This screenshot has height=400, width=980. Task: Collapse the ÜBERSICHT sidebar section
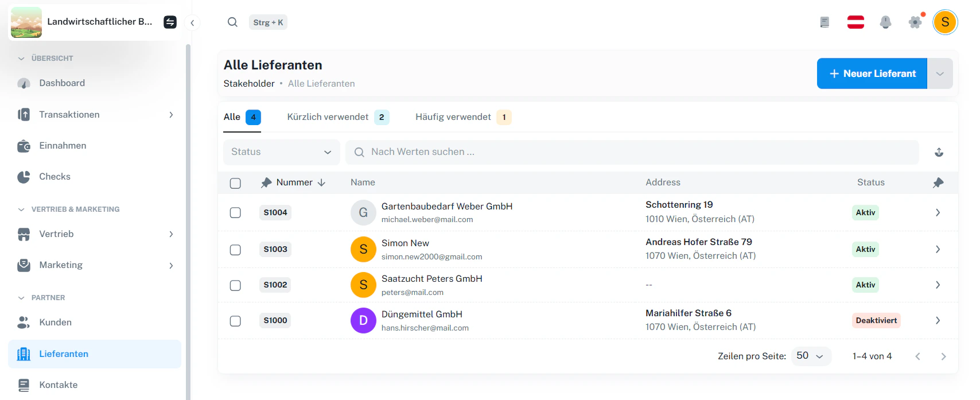click(21, 59)
